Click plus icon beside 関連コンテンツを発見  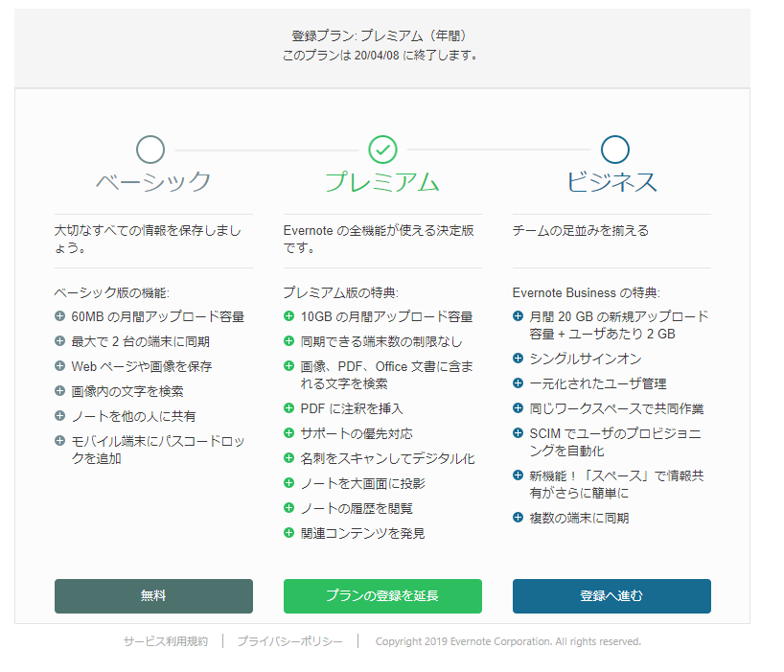(289, 533)
